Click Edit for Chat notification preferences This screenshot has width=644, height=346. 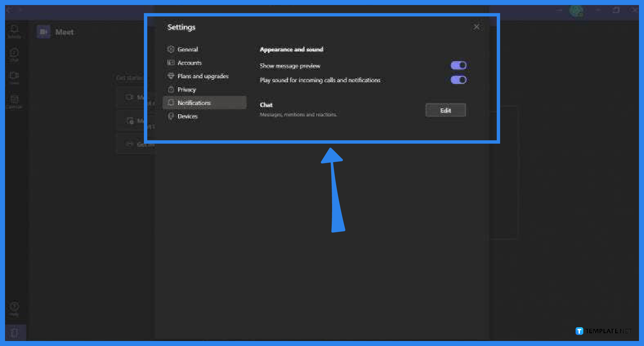pos(445,110)
